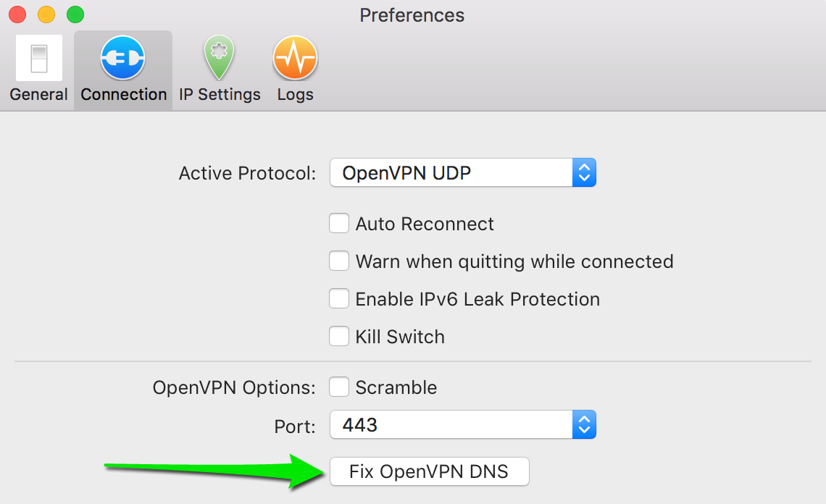Enable IPv6 Leak Protection checkbox
The height and width of the screenshot is (504, 826).
(339, 299)
